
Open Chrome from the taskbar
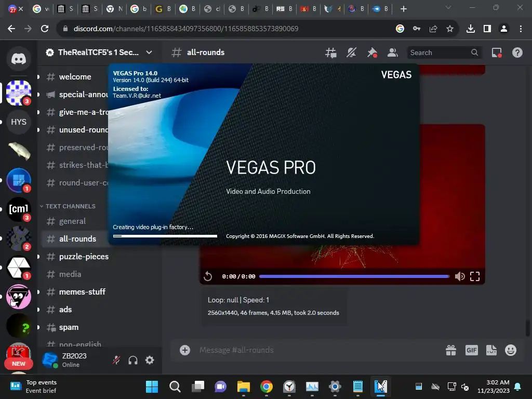[x=267, y=387]
